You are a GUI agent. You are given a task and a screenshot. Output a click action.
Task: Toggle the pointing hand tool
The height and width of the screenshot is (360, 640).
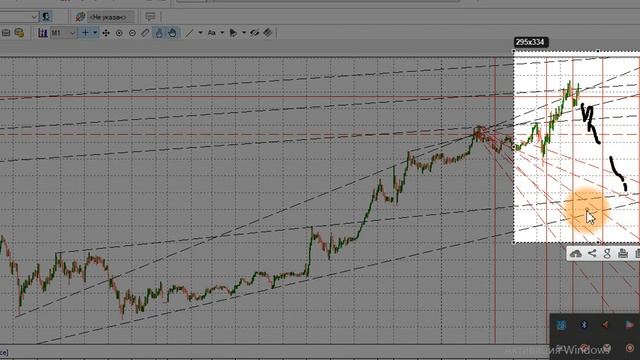coord(159,33)
